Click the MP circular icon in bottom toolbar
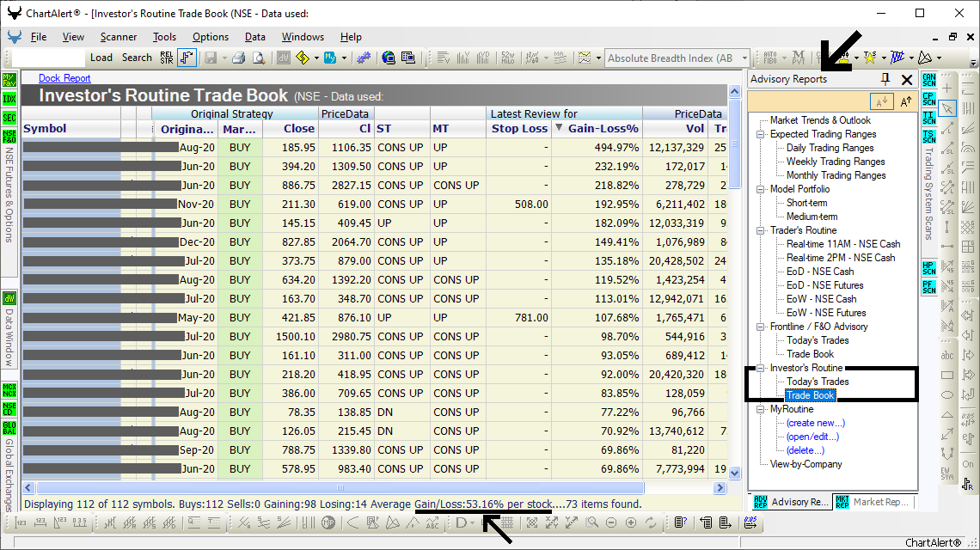 click(328, 522)
